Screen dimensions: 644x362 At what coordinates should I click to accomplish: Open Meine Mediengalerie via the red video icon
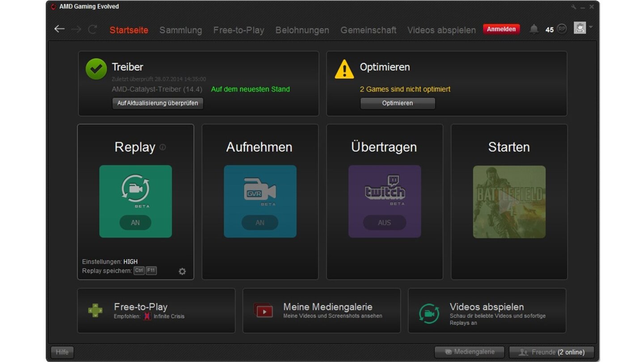(264, 310)
